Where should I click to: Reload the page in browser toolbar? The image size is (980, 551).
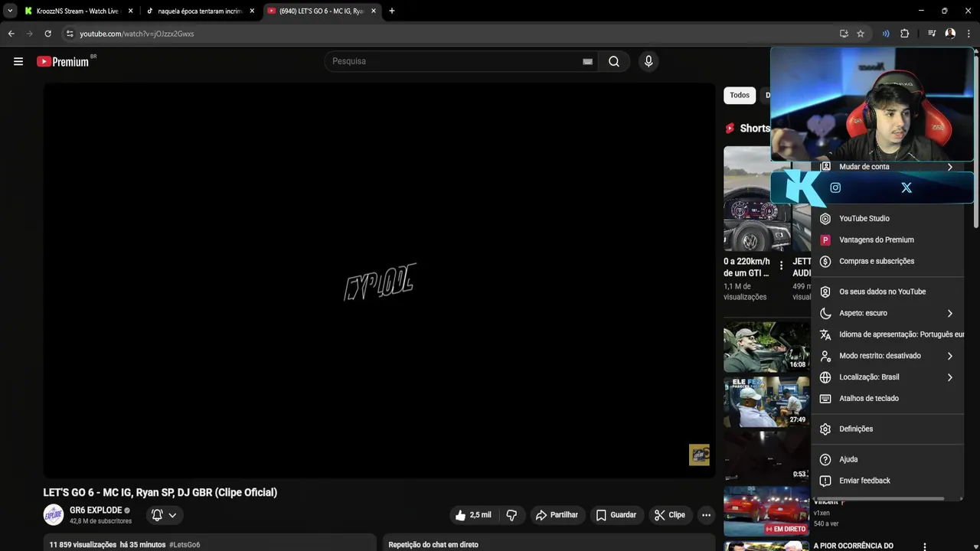click(47, 34)
